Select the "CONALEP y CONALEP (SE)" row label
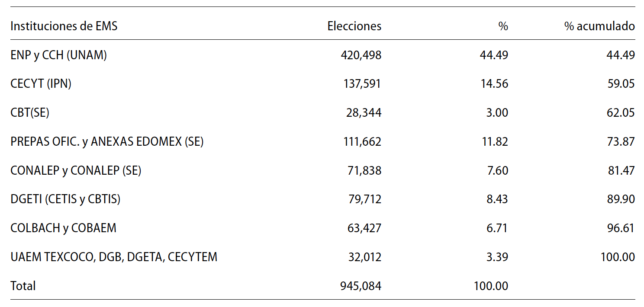 tap(76, 171)
